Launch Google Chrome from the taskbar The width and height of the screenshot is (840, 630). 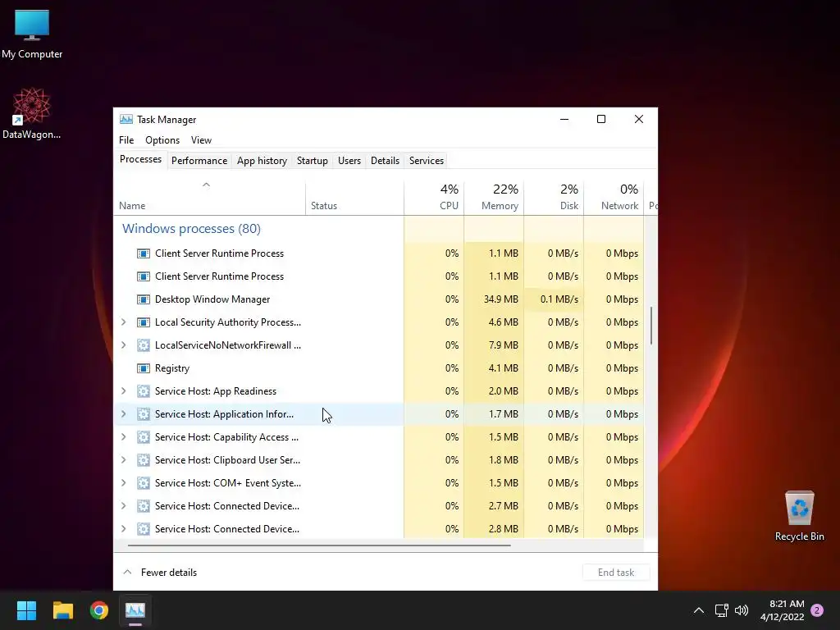[x=98, y=610]
